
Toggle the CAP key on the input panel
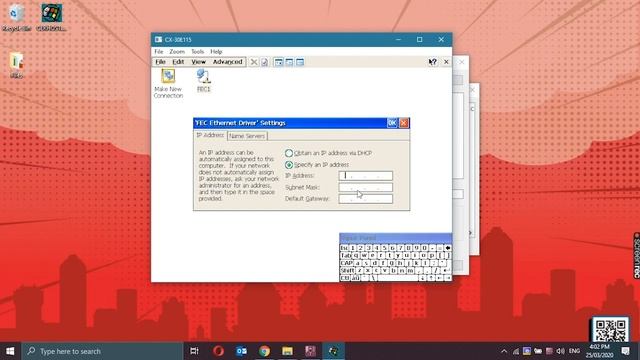pyautogui.click(x=347, y=263)
